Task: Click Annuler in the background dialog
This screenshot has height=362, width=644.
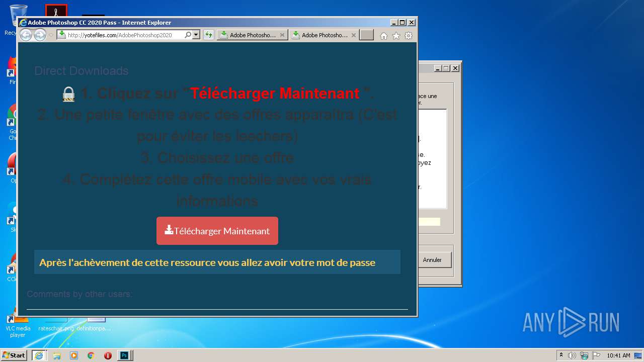Action: click(434, 260)
